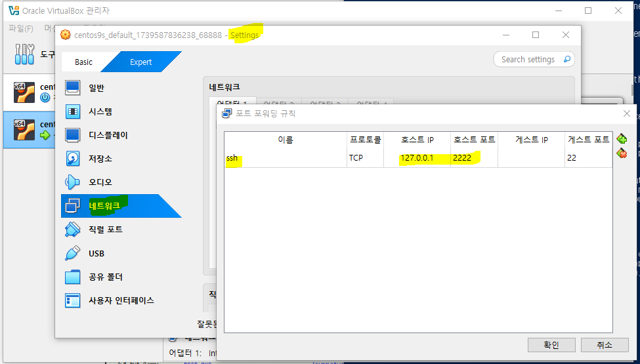Minimize the Settings window

point(505,35)
